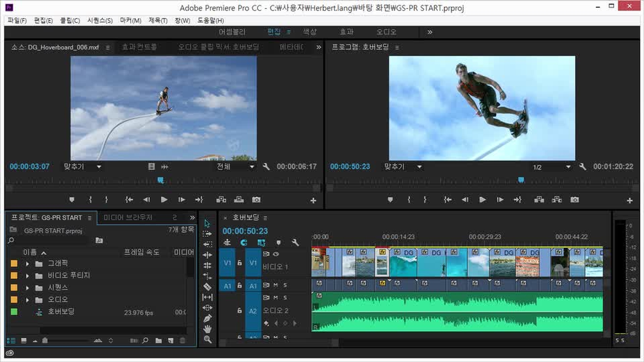Click the Insert button in Source monitor
The width and height of the screenshot is (644, 362).
point(221,200)
